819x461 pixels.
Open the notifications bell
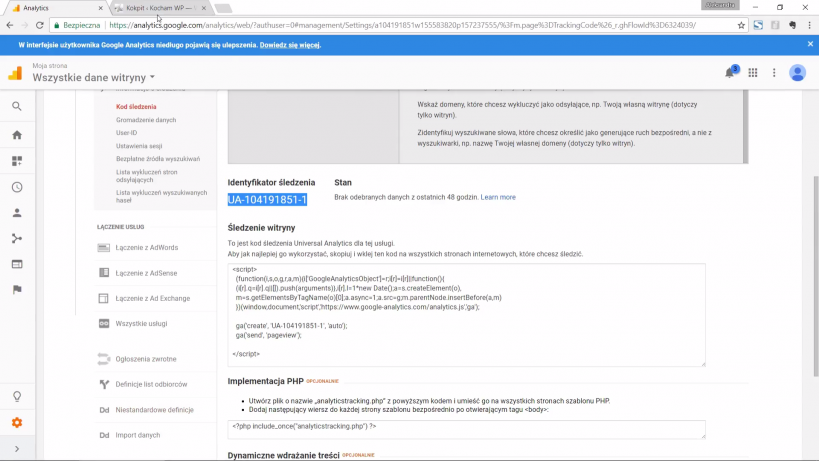coord(730,73)
